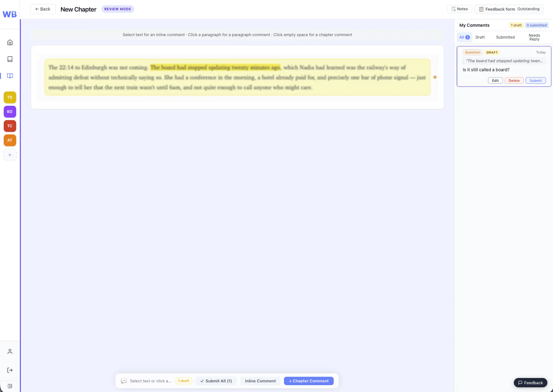Click the 'Select text or click a...' hint
Image resolution: width=553 pixels, height=392 pixels.
pyautogui.click(x=151, y=381)
